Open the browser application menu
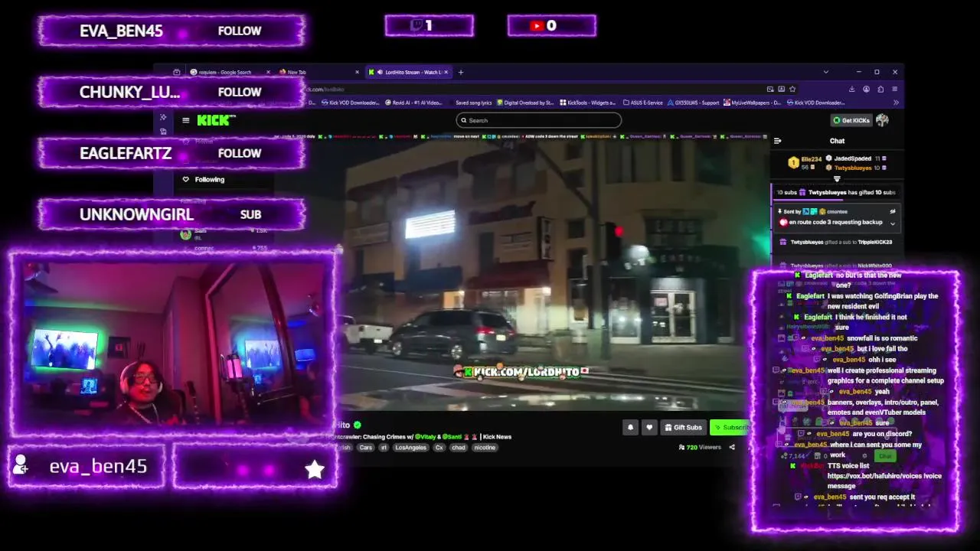This screenshot has width=980, height=551. [894, 89]
